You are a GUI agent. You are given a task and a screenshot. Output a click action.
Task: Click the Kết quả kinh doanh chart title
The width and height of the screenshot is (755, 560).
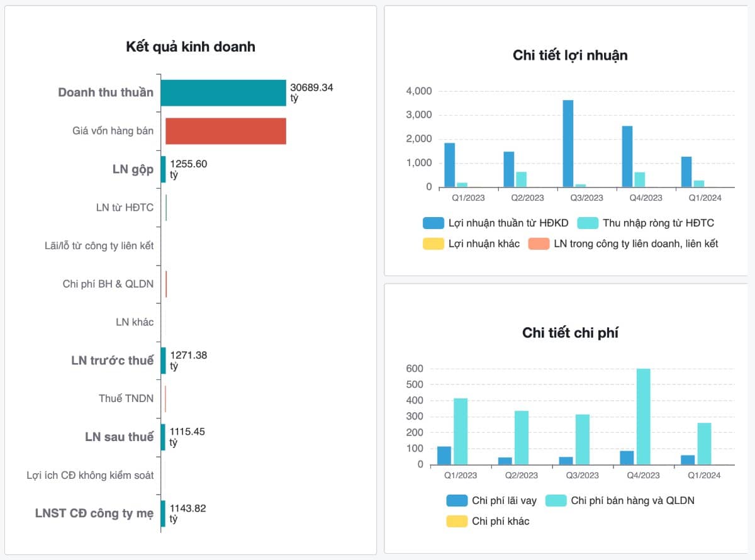(191, 47)
